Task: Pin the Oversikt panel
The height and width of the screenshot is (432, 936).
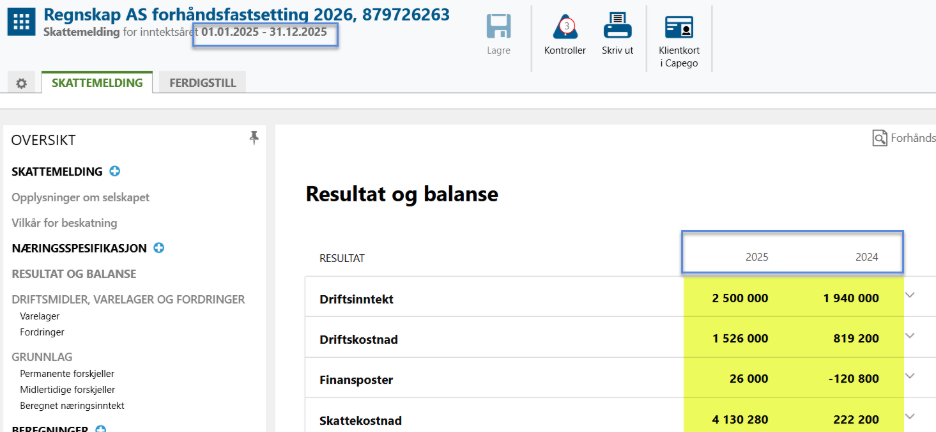Action: (254, 139)
